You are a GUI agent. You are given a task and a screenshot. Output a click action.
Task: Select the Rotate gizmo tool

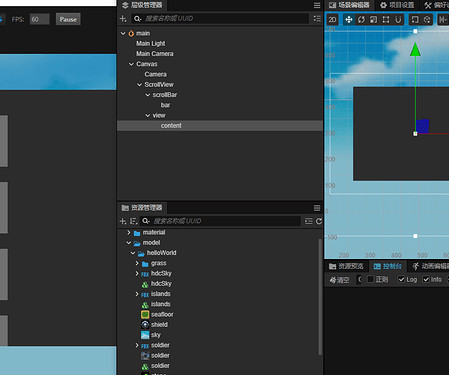coord(361,20)
